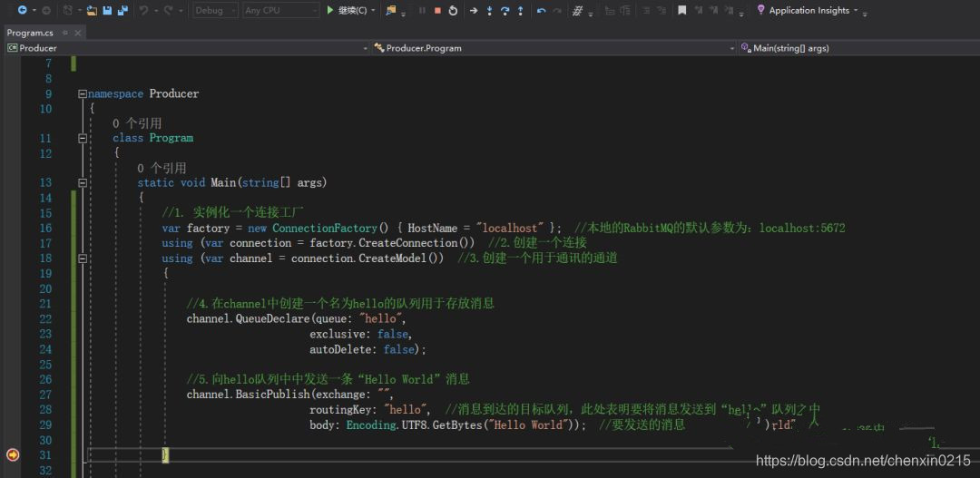Image resolution: width=980 pixels, height=478 pixels.
Task: Open the Undo history dropdown arrow
Action: 156,11
